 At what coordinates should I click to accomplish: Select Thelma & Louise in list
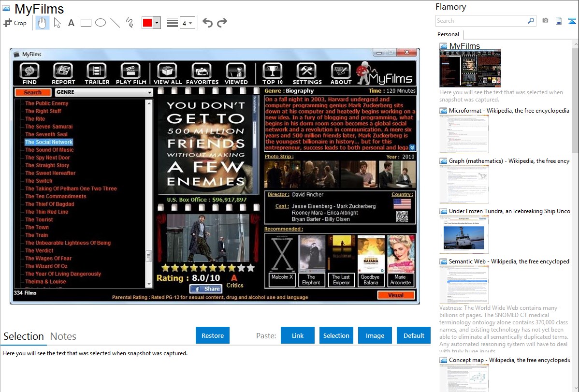[45, 281]
